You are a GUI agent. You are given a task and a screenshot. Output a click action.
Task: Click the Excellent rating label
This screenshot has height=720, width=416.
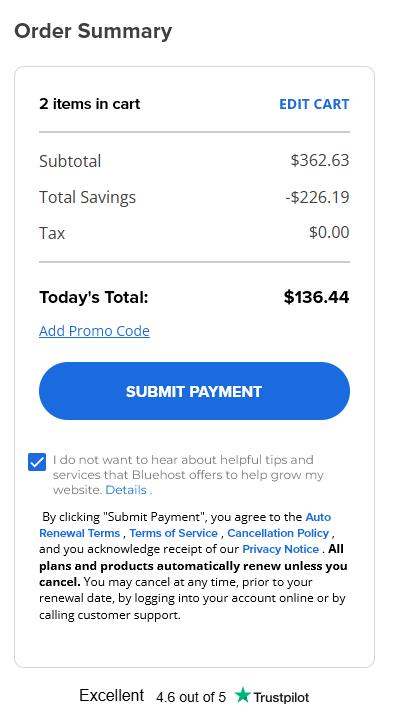tap(112, 695)
